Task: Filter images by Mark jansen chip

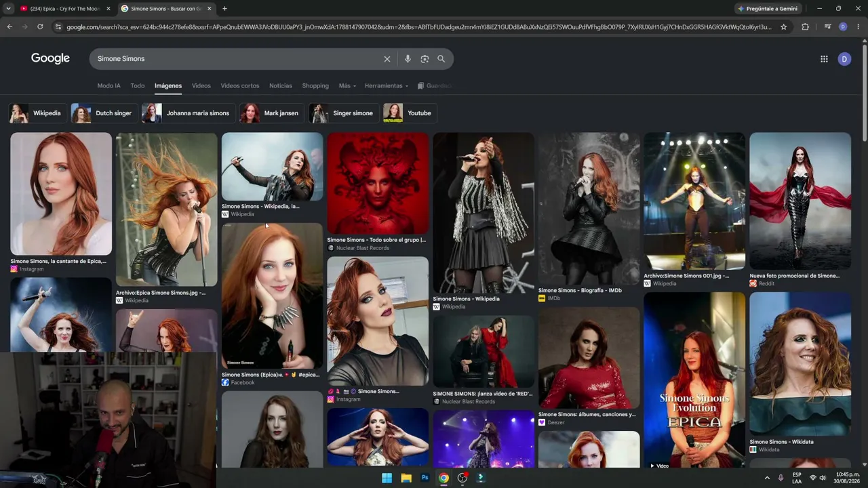Action: click(272, 113)
